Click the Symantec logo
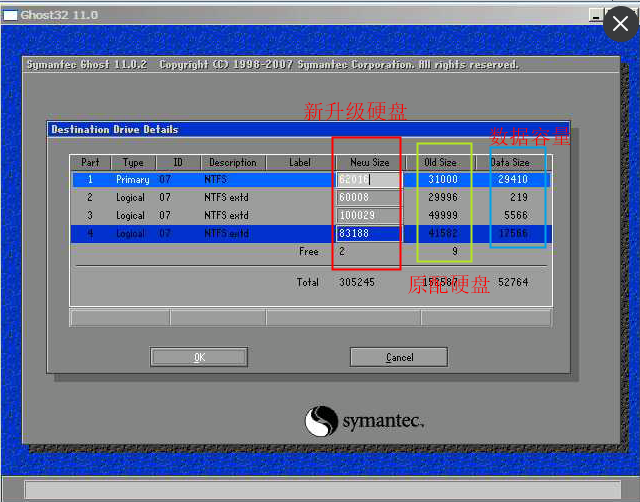 click(x=365, y=421)
